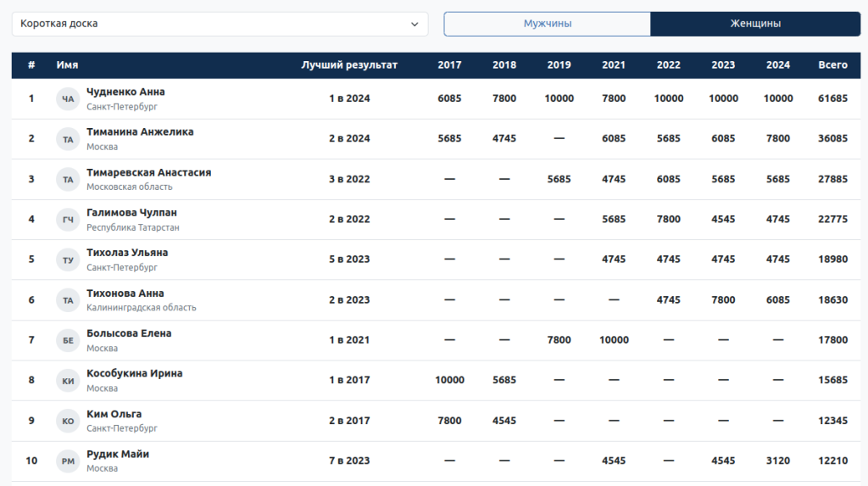The height and width of the screenshot is (486, 868).
Task: Click the ТУ avatar for Тихолаз Ульяна
Action: pos(68,260)
